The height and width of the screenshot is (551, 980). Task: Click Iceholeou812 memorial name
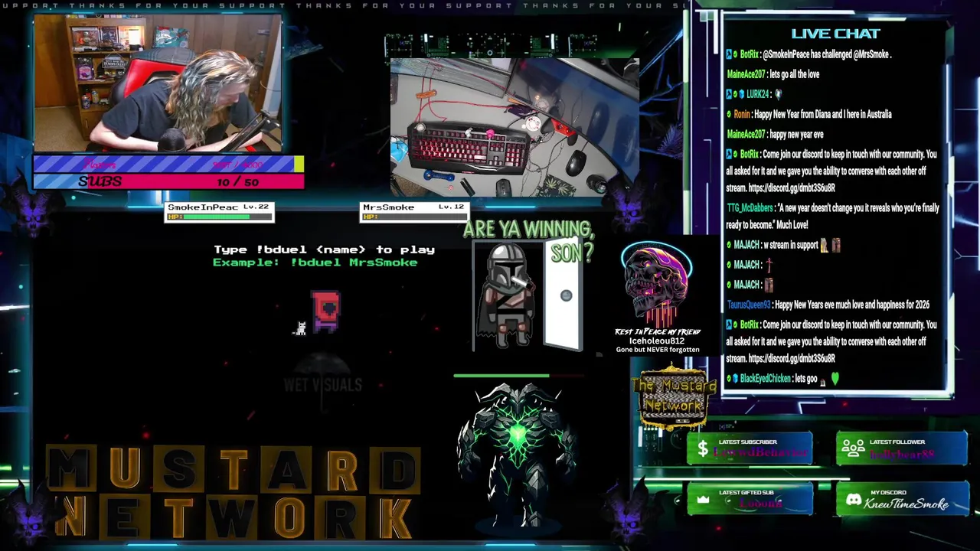[x=657, y=341]
